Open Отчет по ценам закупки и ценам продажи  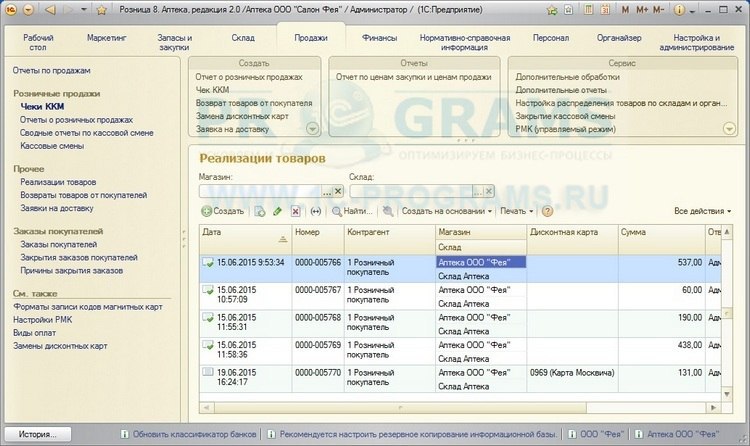coord(413,77)
